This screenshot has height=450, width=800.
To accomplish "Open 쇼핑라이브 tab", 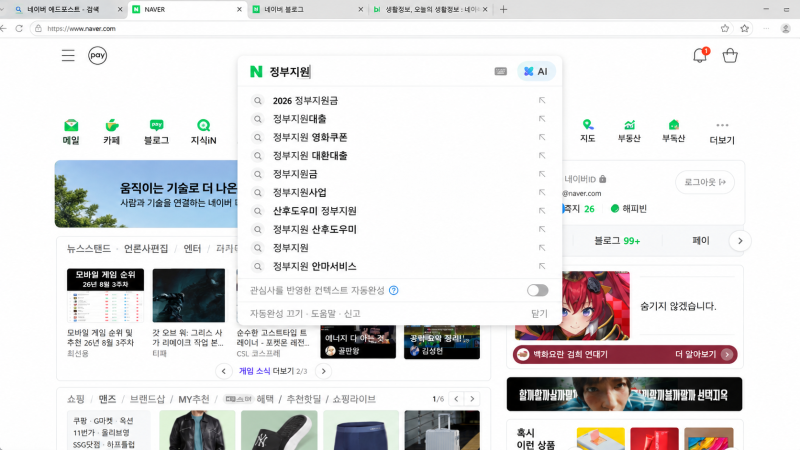I will [354, 399].
